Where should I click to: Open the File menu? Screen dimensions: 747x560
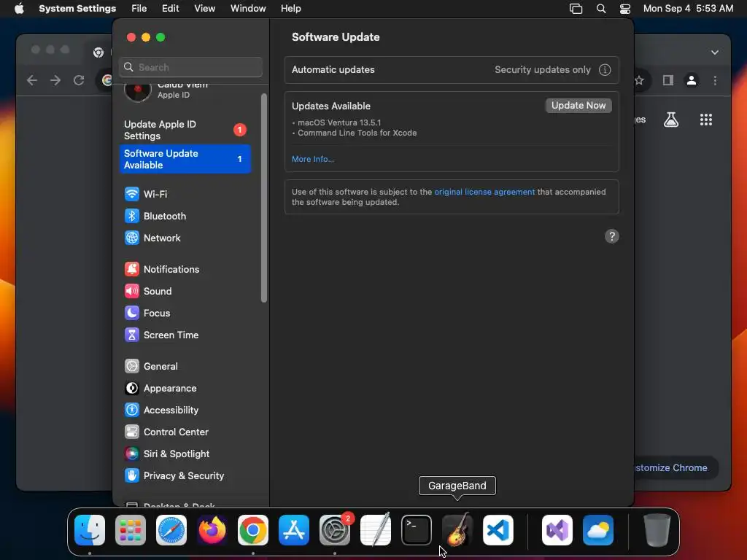(x=139, y=9)
